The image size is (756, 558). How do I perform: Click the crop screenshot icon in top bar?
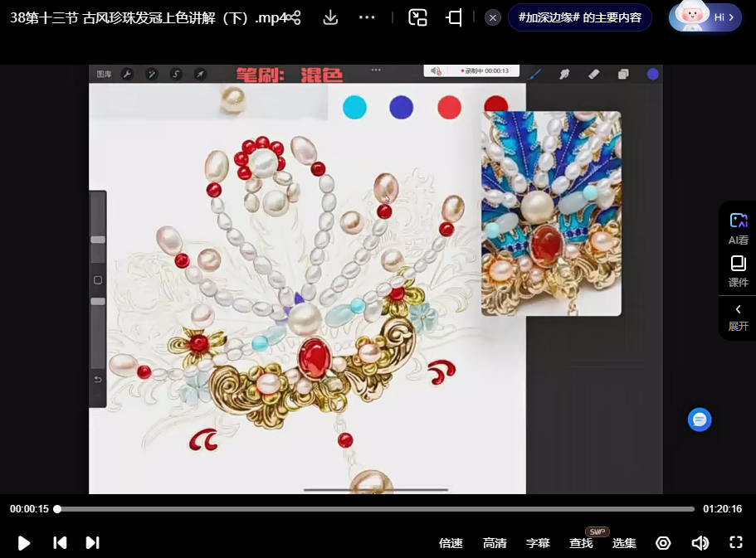tap(454, 18)
